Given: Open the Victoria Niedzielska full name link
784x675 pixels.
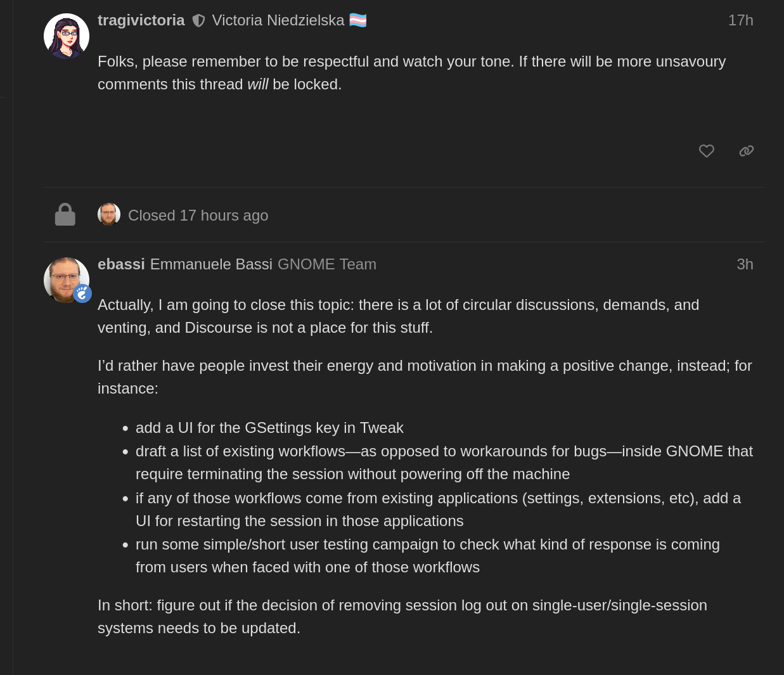Looking at the screenshot, I should click(x=278, y=20).
